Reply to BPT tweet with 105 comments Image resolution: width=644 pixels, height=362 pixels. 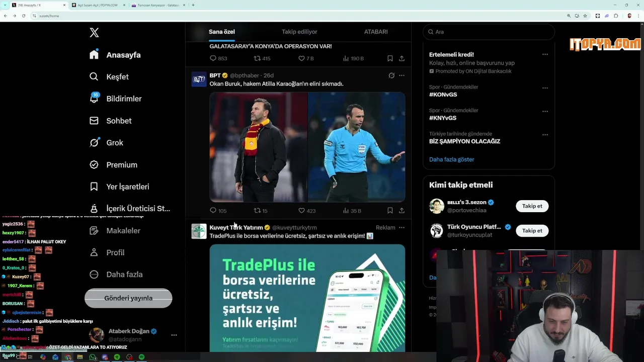point(213,211)
